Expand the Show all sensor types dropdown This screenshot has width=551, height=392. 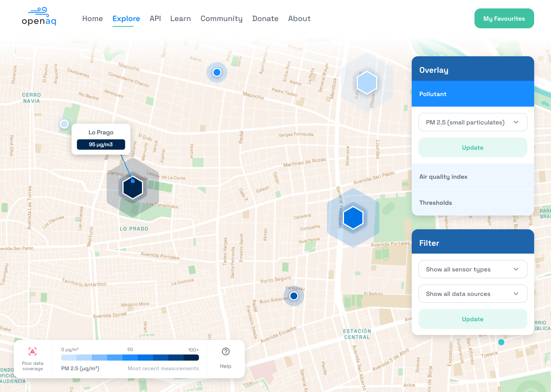coord(473,269)
